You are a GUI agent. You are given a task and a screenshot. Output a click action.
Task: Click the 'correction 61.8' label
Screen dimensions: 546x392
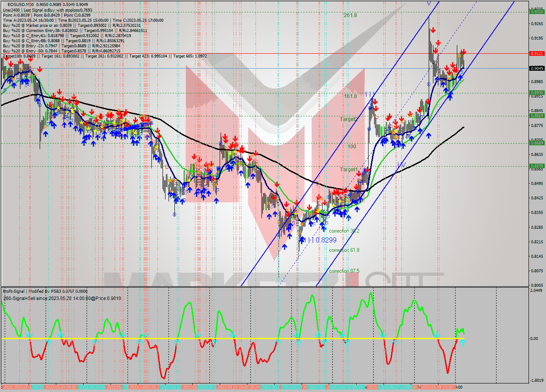point(344,250)
